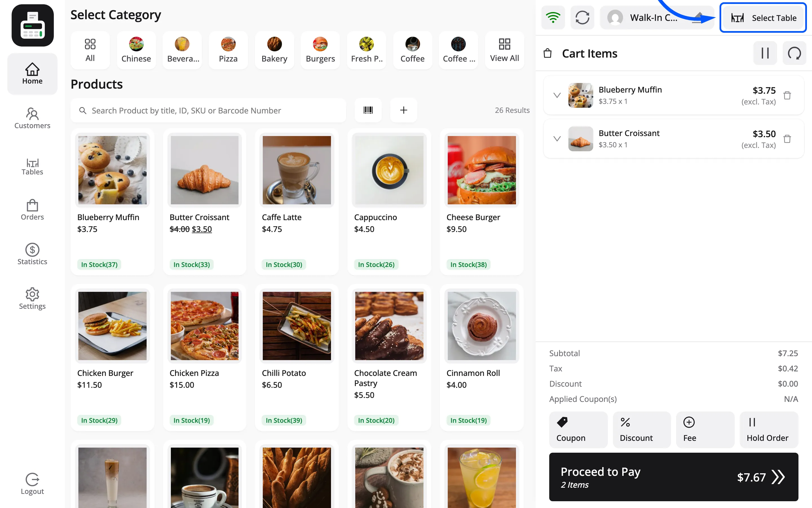Click the Wi-Fi connection status icon
The image size is (812, 508).
[x=553, y=17]
